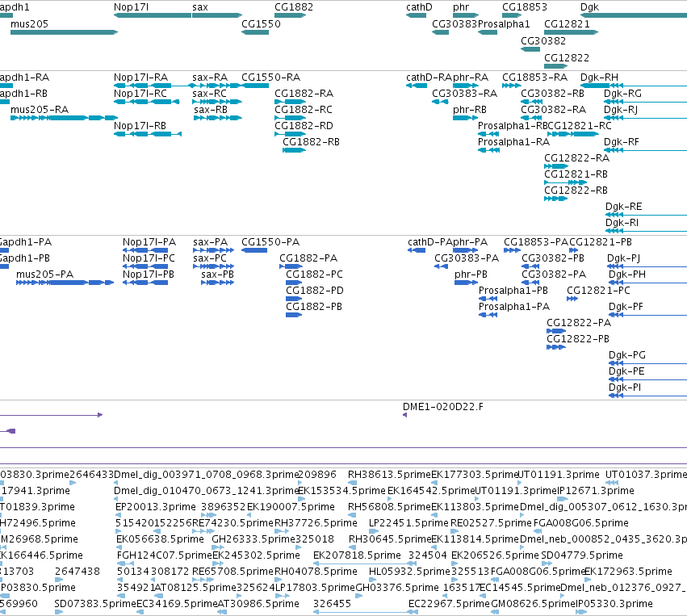Select the Nop17l-RC transcript label
This screenshot has height=616, width=687.
click(140, 94)
